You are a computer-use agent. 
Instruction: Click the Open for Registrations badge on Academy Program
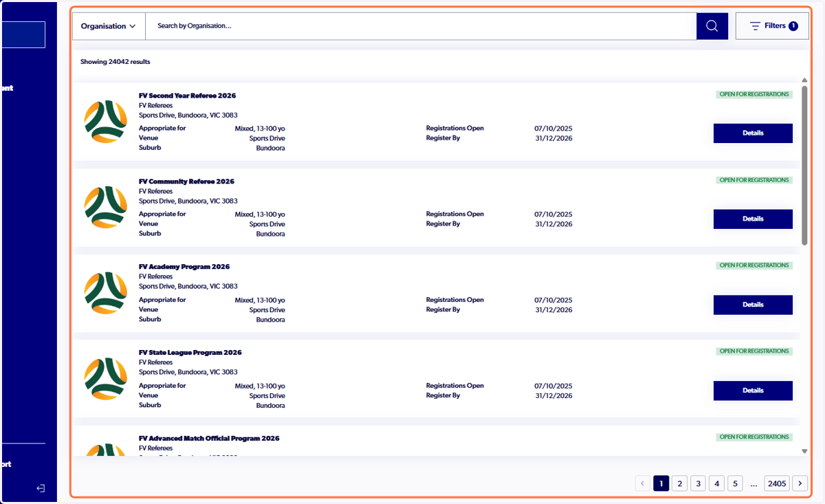pyautogui.click(x=754, y=265)
